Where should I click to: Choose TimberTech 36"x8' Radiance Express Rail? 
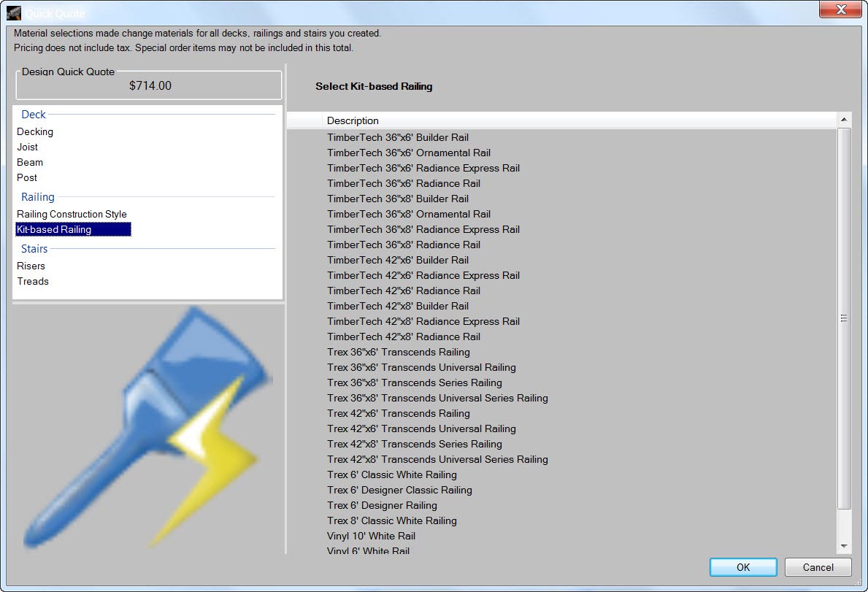[x=423, y=230]
